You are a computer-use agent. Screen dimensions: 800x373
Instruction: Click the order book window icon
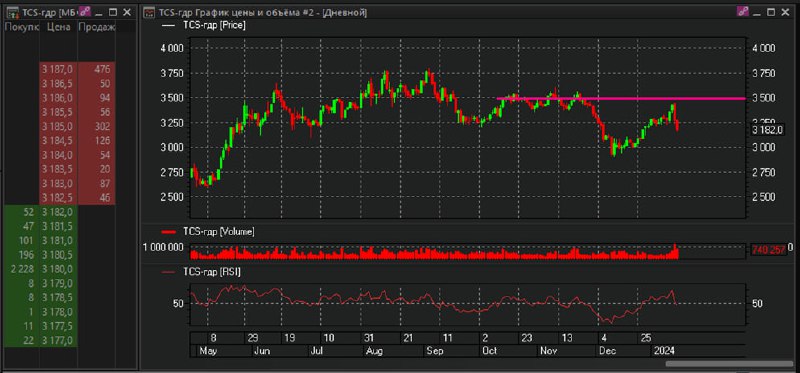[13, 12]
